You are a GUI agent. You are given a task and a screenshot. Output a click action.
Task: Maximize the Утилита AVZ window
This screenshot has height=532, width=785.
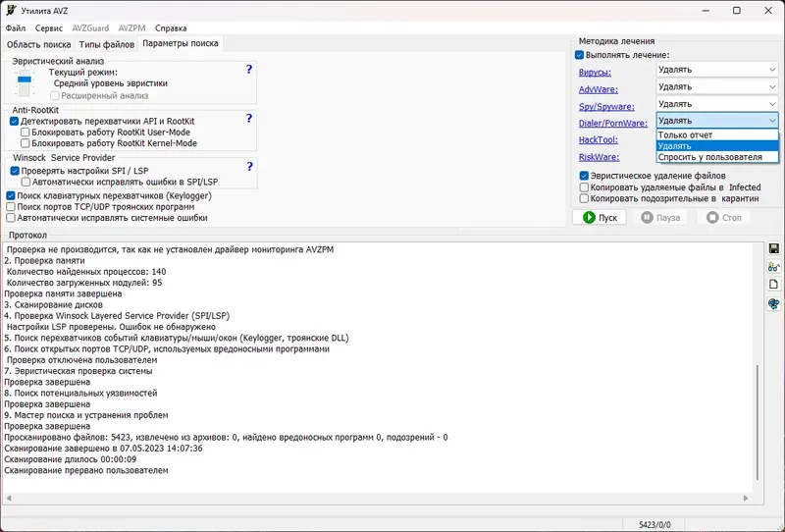pos(737,11)
